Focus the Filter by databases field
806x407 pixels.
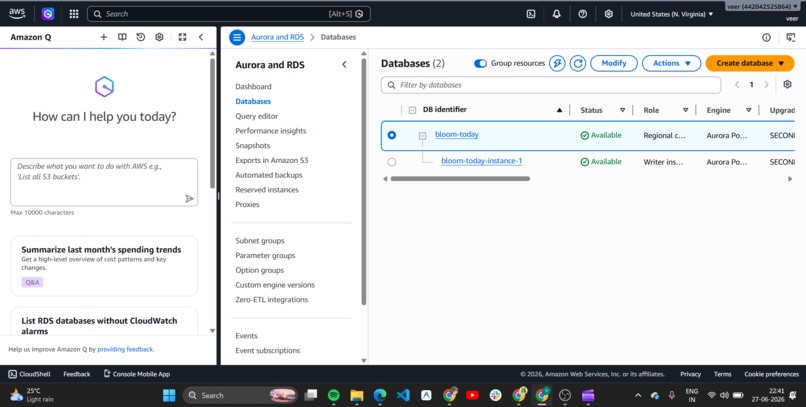tap(551, 85)
